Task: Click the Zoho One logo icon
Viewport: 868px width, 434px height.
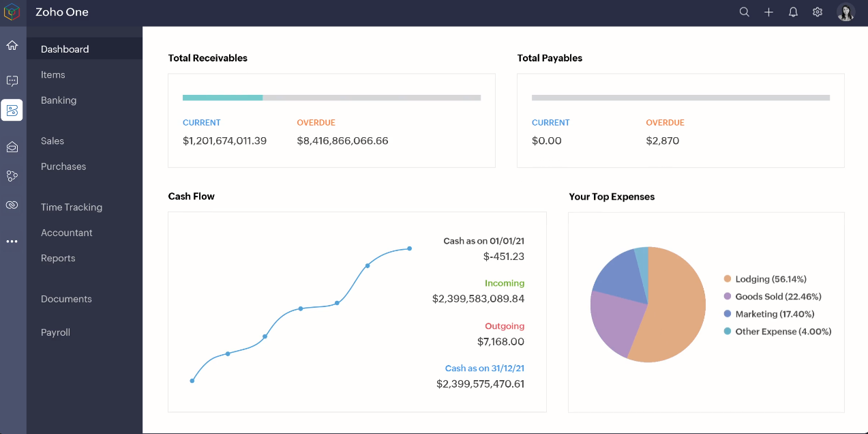Action: (x=12, y=12)
